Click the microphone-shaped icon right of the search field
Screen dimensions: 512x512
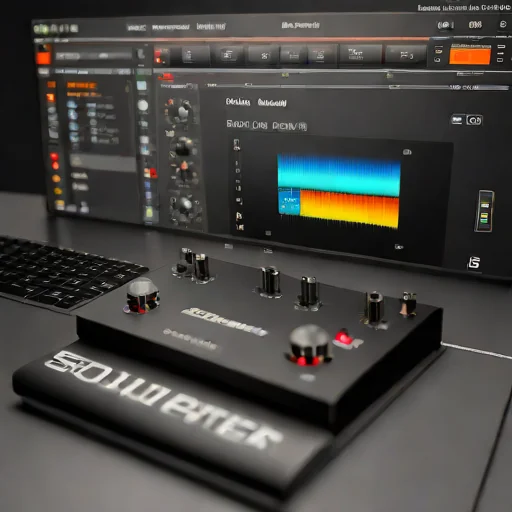coord(141,54)
